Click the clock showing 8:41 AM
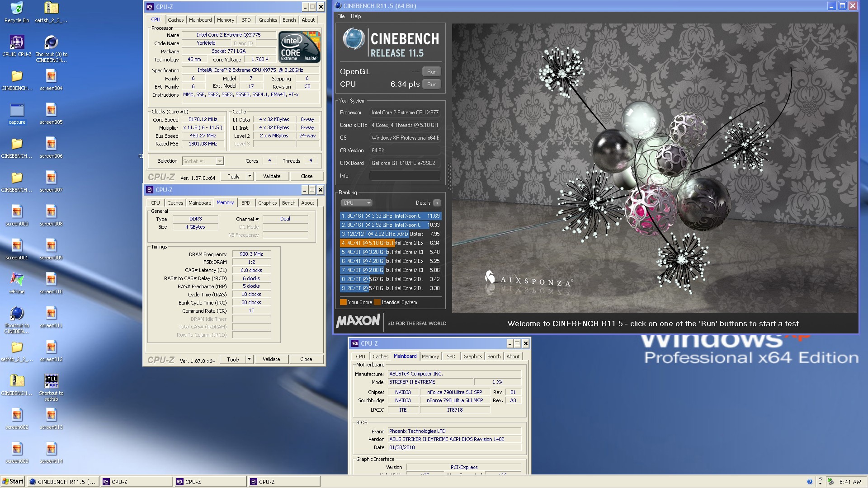This screenshot has height=488, width=868. pos(850,482)
